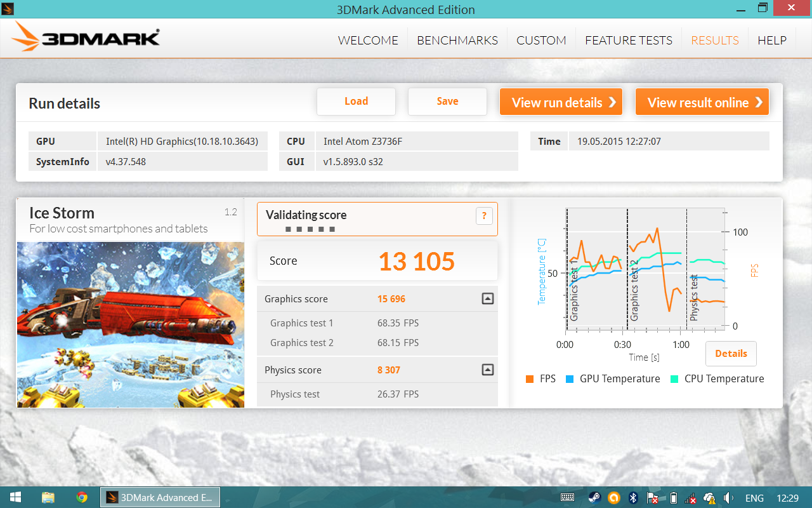The height and width of the screenshot is (508, 812).
Task: Open the OneDrive cloud tray icon
Action: pos(710,498)
